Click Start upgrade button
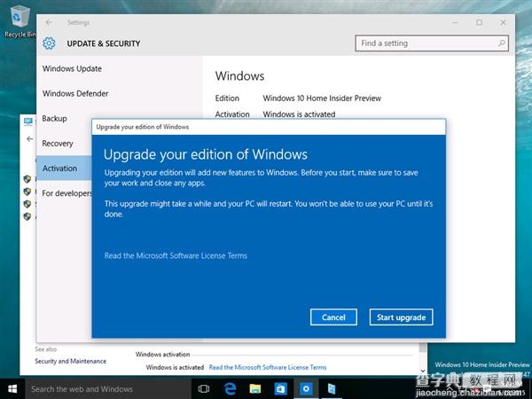 point(401,317)
